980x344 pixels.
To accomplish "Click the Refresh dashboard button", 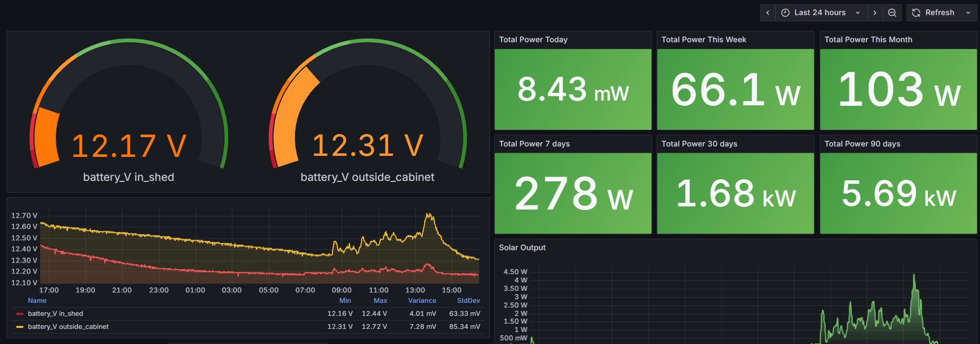I will 933,13.
